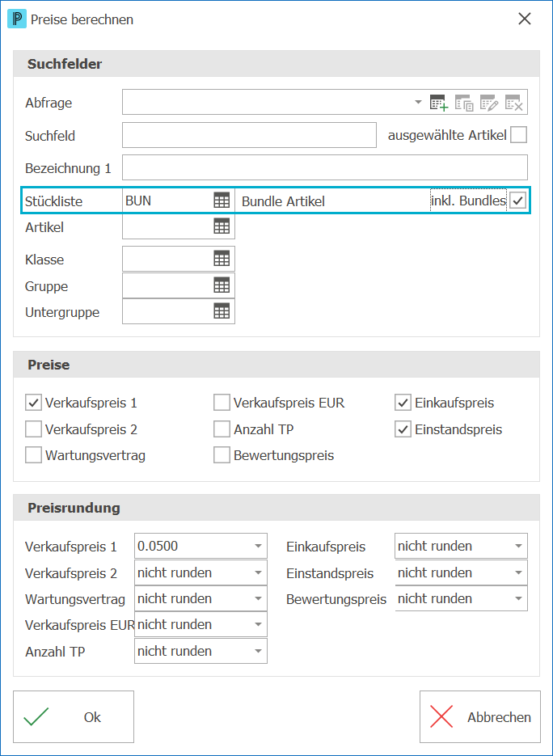The image size is (553, 756).
Task: Click the Preisrundung section header
Action: (276, 507)
